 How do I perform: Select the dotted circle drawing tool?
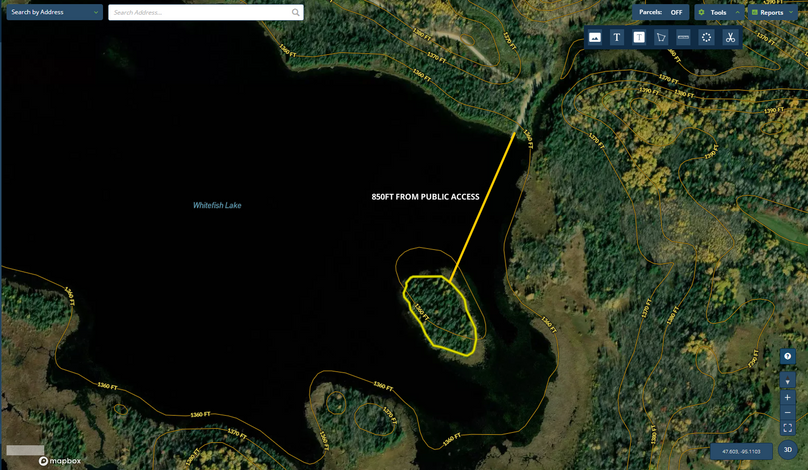tap(706, 37)
